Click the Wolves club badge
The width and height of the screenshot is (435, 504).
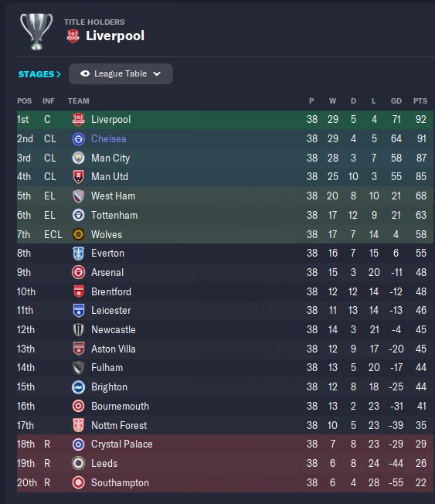tap(78, 234)
